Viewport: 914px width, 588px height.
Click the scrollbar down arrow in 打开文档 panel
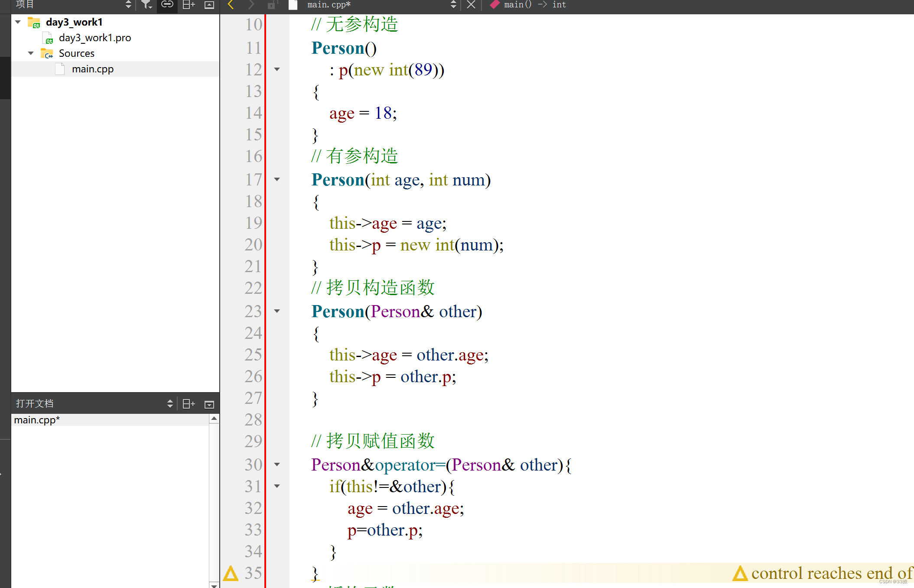[214, 584]
